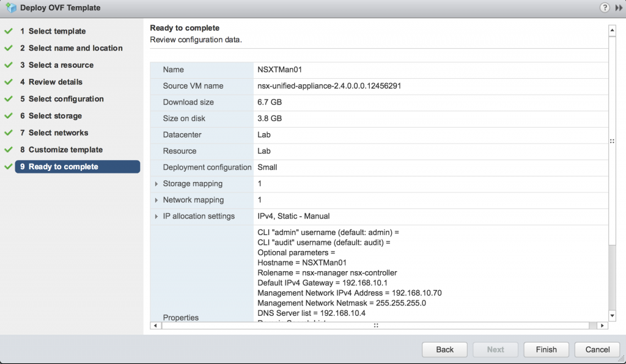Go to step 6 Select storage
Image resolution: width=626 pixels, height=364 pixels.
tap(51, 115)
